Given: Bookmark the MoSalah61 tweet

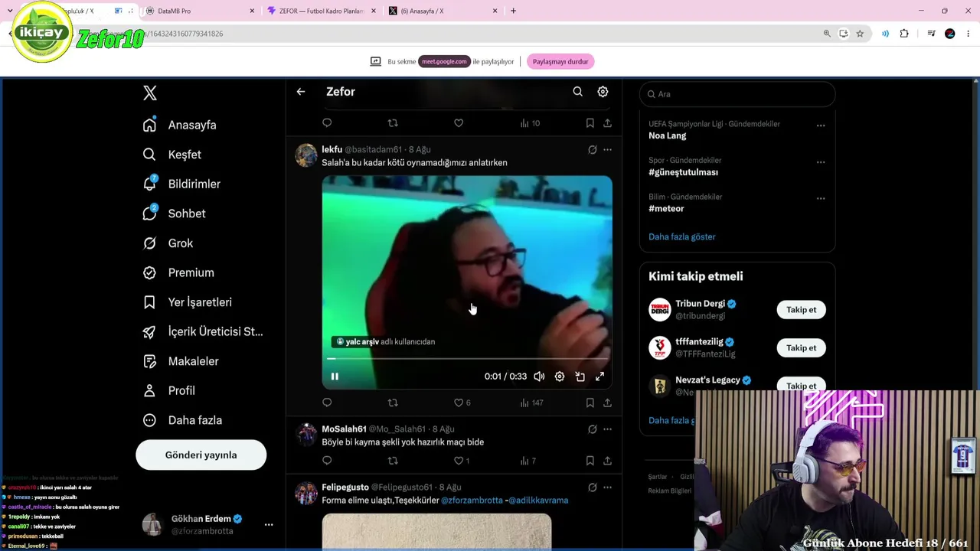Looking at the screenshot, I should tap(590, 461).
